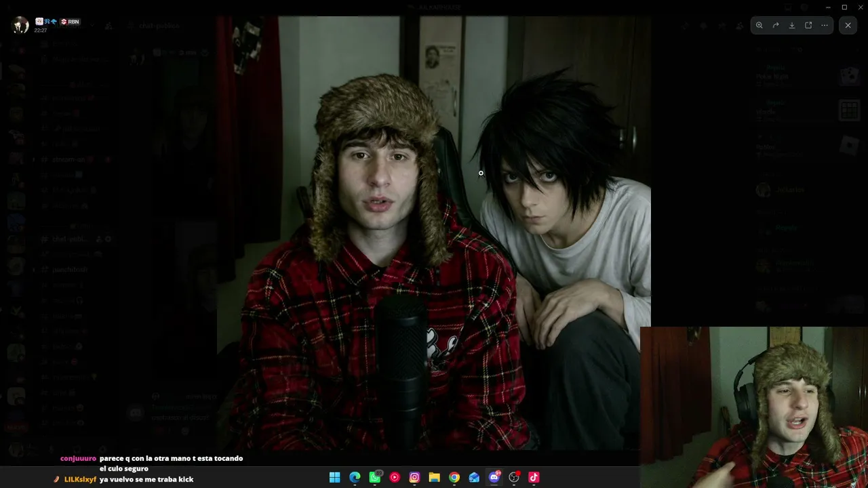Click the chat message 'ya vuelvo se me traba kick'
868x488 pixels.
[146, 480]
